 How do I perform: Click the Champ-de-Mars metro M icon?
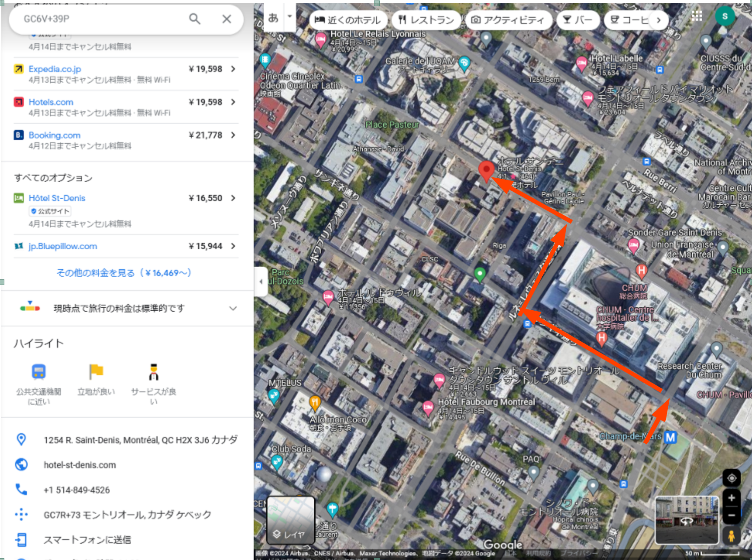coord(670,437)
